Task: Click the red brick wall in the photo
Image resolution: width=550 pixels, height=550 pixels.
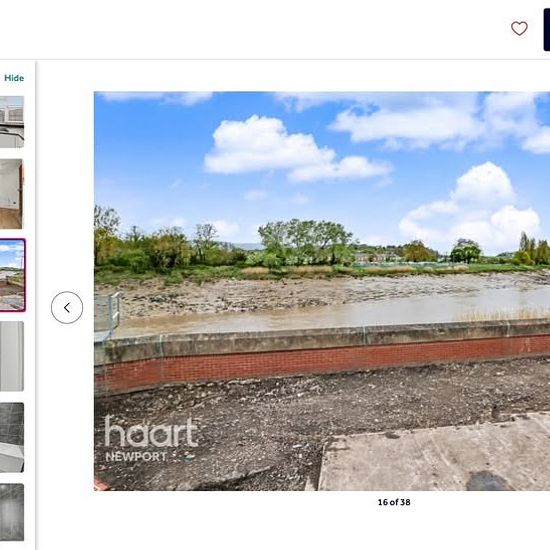Action: point(322,361)
